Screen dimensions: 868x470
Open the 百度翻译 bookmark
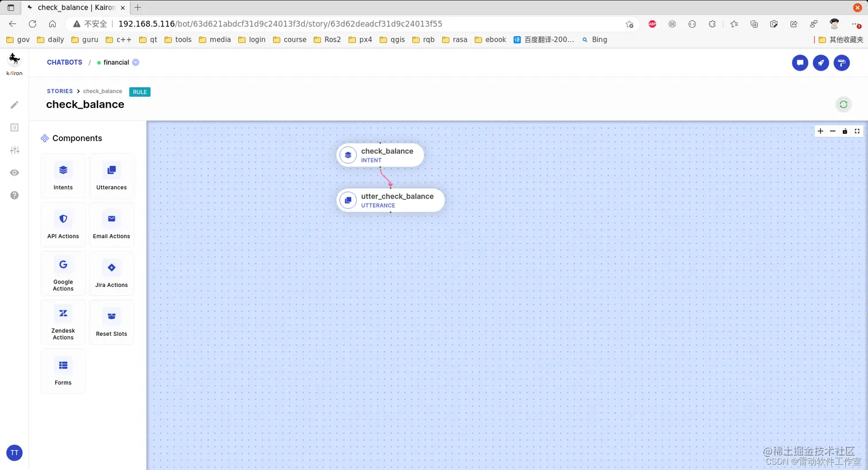pyautogui.click(x=544, y=40)
